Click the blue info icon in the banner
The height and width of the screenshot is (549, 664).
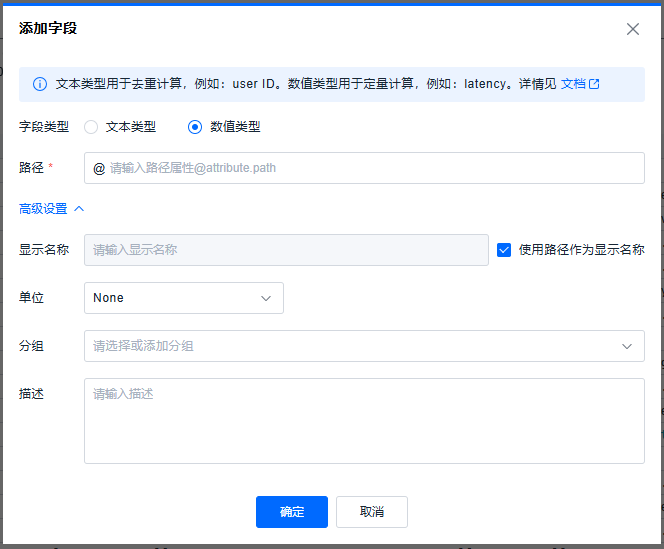tap(40, 84)
